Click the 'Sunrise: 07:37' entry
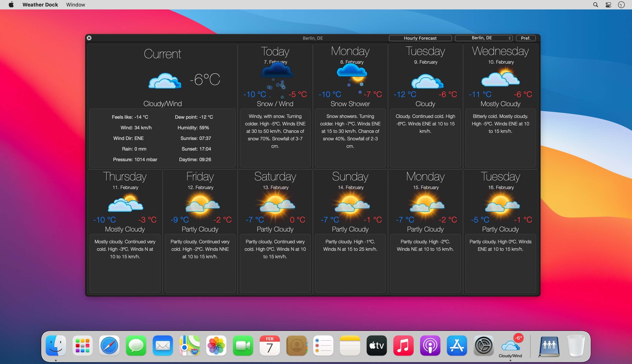632x364 pixels. click(196, 138)
